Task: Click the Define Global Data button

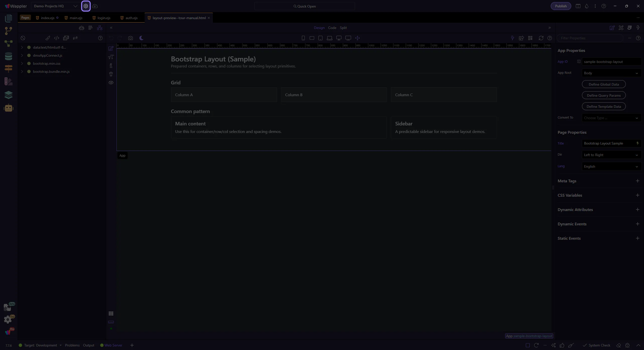Action: coord(603,84)
